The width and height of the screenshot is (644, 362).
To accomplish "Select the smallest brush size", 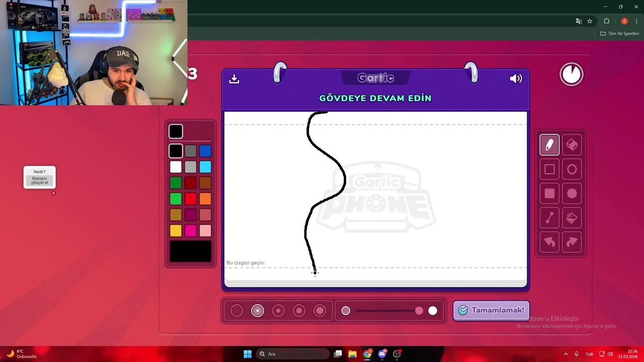I will (236, 311).
